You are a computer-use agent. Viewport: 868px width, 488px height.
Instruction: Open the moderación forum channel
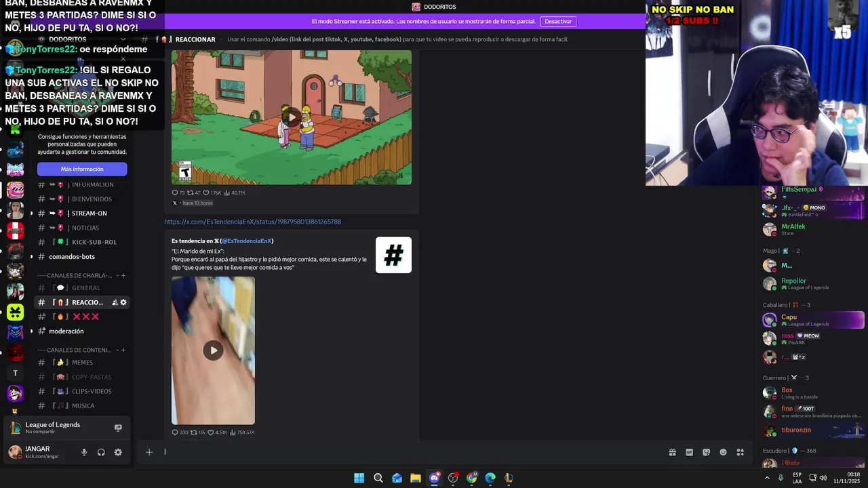82,331
